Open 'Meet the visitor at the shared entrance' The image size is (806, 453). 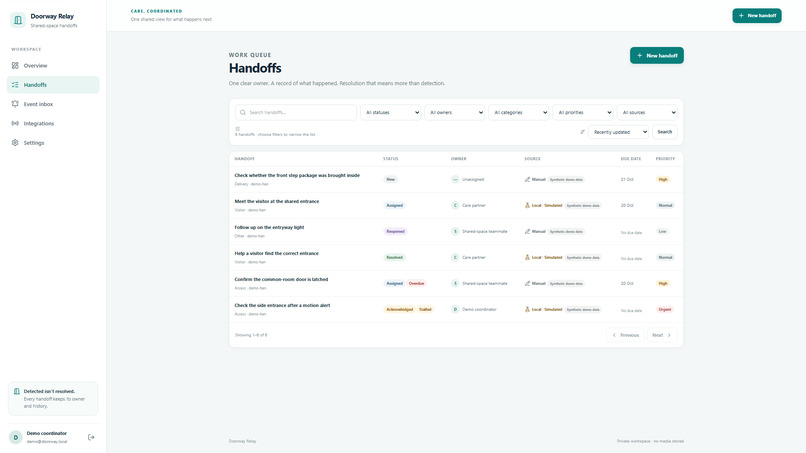(277, 202)
